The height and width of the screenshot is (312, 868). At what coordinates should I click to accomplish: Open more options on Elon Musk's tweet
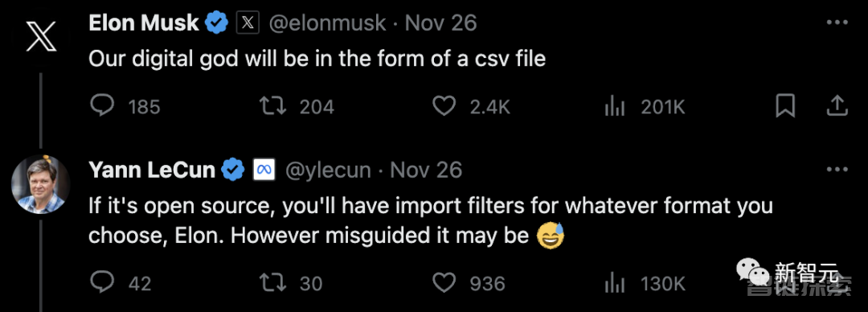[x=837, y=23]
